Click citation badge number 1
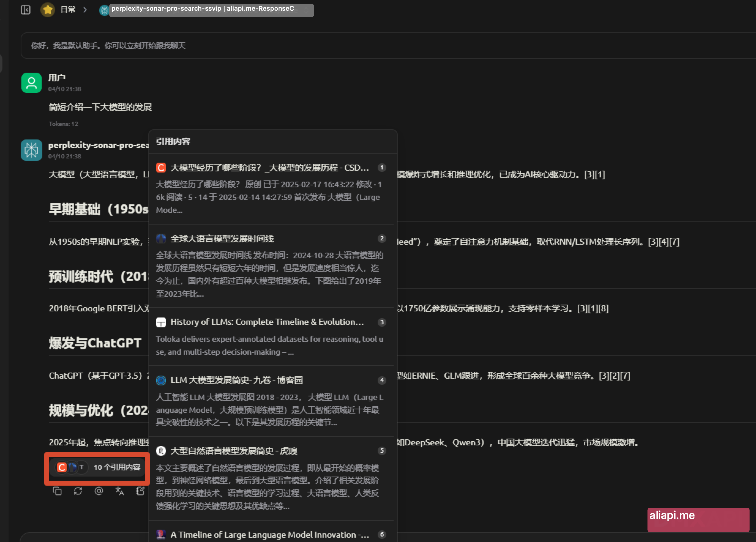756x542 pixels. coord(382,168)
